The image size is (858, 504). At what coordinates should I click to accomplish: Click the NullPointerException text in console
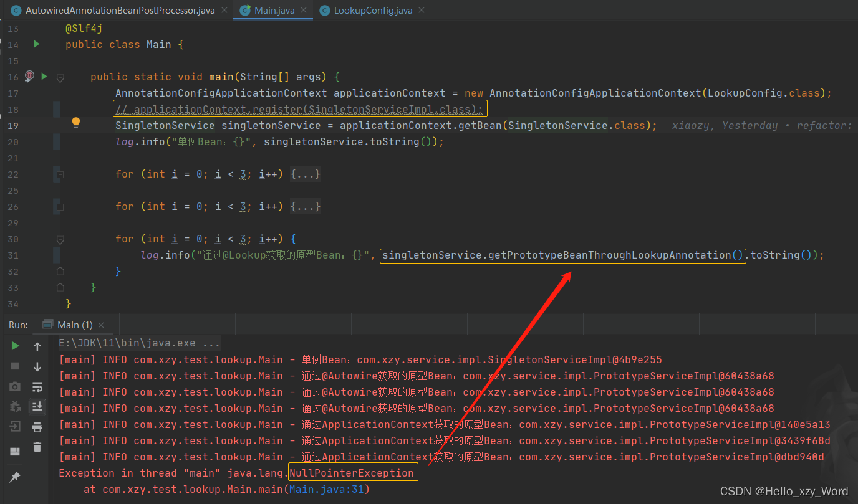coord(352,473)
